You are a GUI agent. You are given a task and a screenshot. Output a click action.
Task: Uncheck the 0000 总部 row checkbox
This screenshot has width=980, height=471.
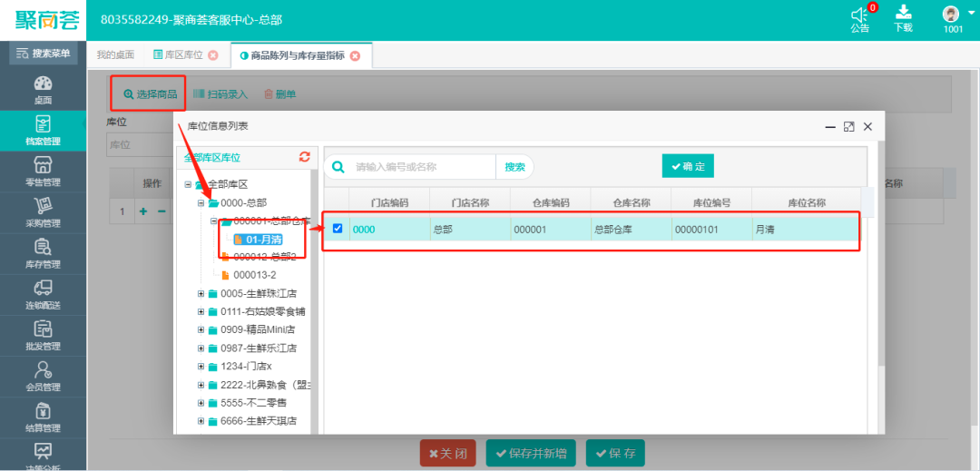click(338, 229)
